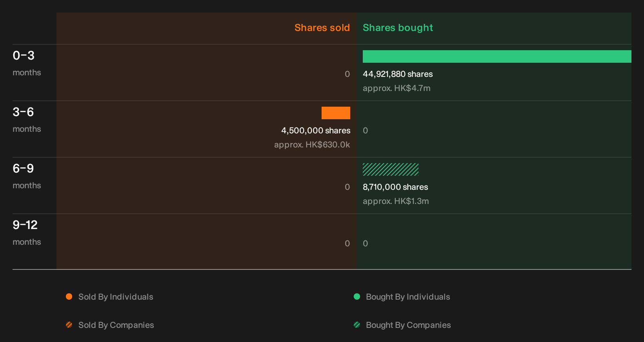Click the striped Sold By Companies legend icon
Screen dimensions: 644x342
tap(69, 325)
